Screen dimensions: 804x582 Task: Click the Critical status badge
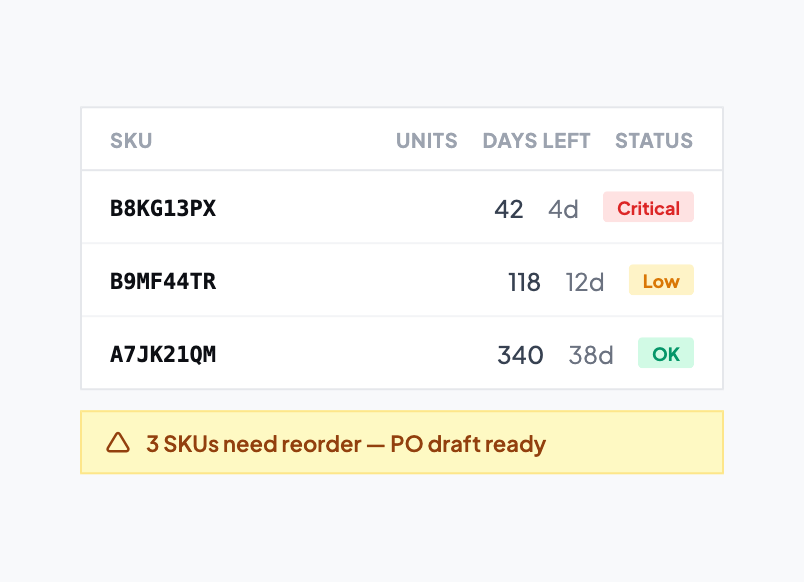648,207
